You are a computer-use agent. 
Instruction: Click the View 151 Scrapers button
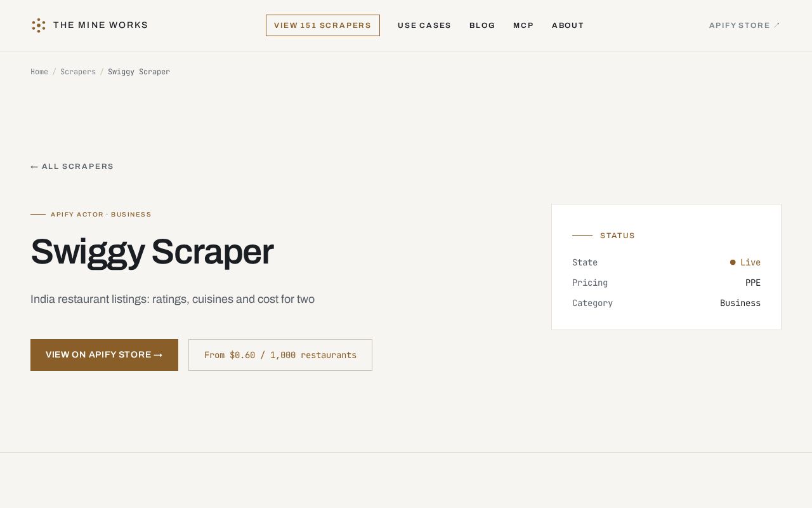(x=323, y=25)
